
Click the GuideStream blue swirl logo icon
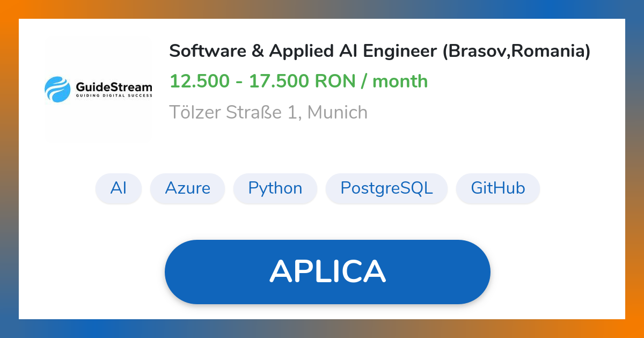[x=57, y=89]
